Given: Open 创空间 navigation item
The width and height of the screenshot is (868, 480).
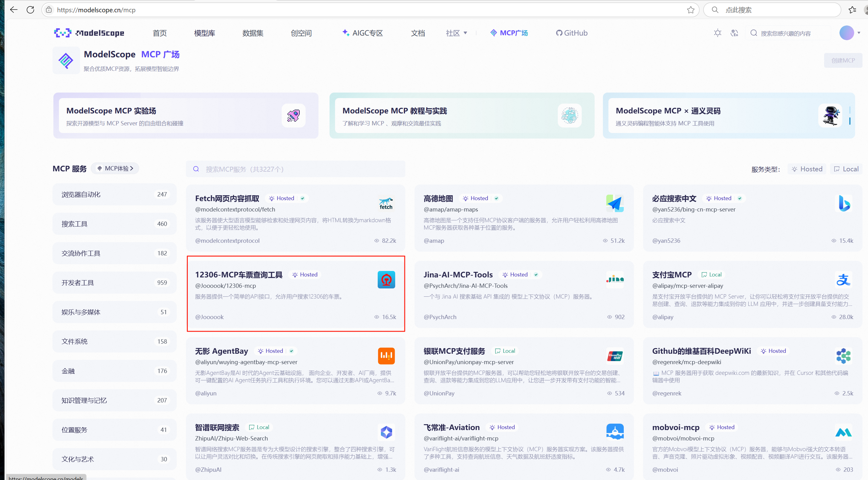Looking at the screenshot, I should (301, 33).
